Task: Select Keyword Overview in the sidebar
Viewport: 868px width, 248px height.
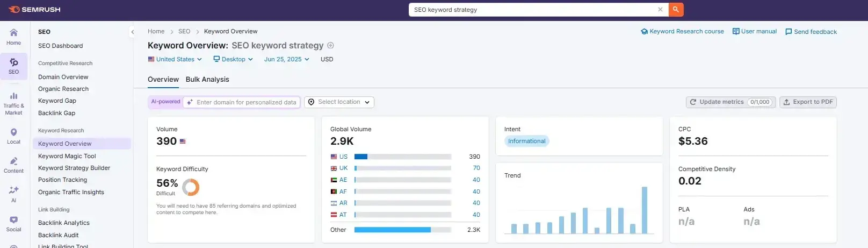Action: click(x=82, y=144)
